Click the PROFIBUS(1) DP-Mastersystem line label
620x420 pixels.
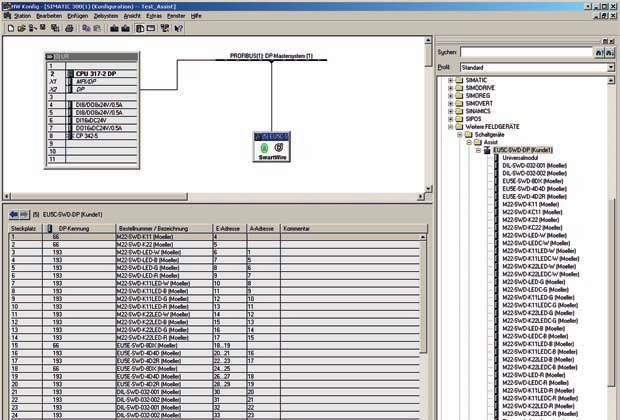coord(271,56)
